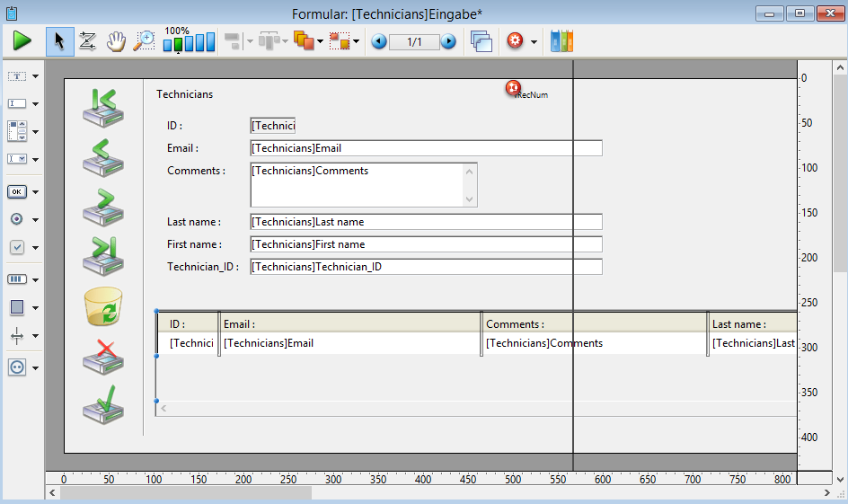Go to next form page arrow
This screenshot has height=504, width=848.
[x=447, y=41]
